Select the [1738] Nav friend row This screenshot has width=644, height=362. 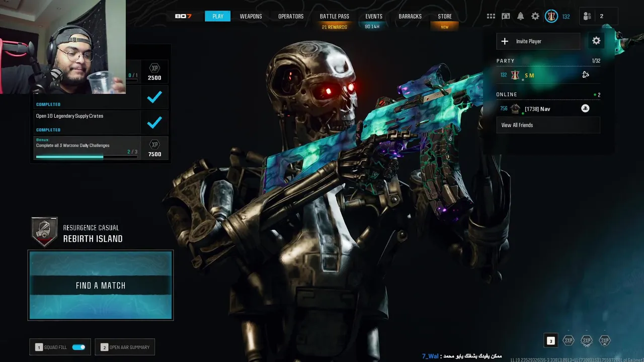tap(548, 109)
